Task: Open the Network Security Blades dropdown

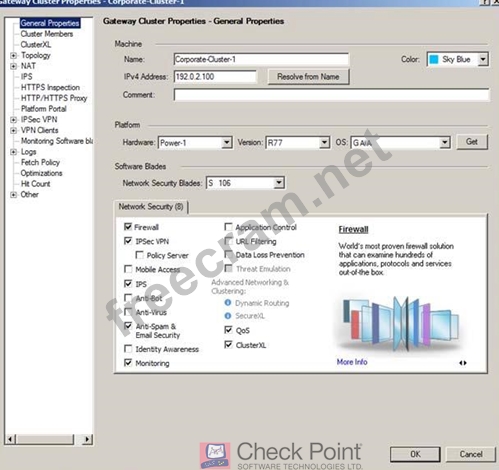Action: tap(245, 183)
